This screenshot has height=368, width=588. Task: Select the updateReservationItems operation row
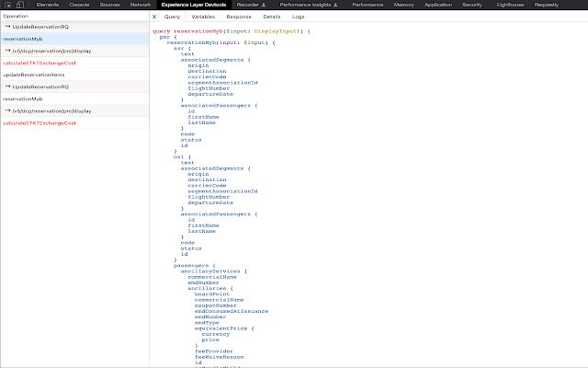[74, 75]
